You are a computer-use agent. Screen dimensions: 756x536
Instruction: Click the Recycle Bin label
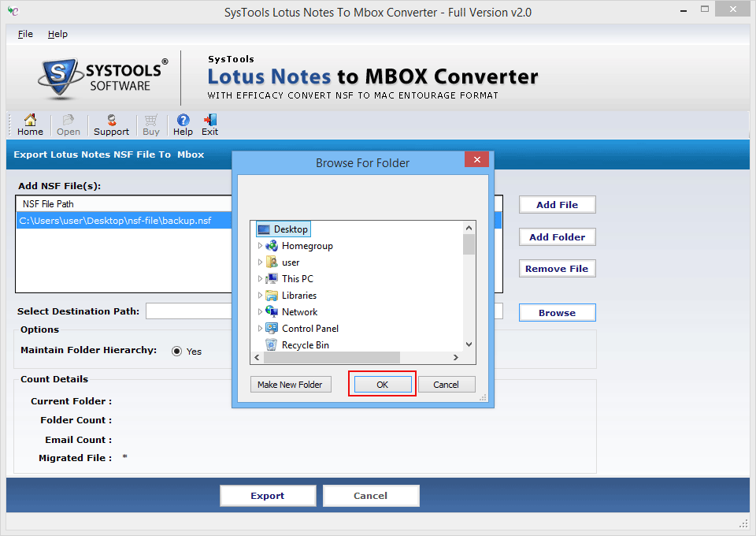[x=306, y=345]
